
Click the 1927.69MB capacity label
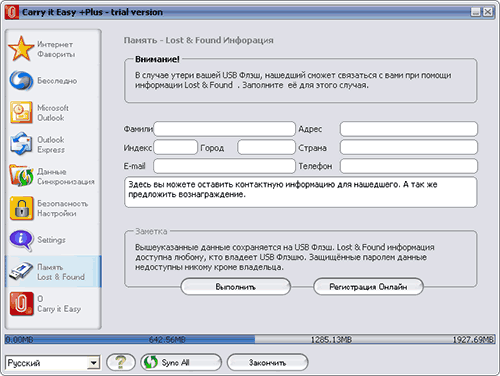[x=473, y=340]
